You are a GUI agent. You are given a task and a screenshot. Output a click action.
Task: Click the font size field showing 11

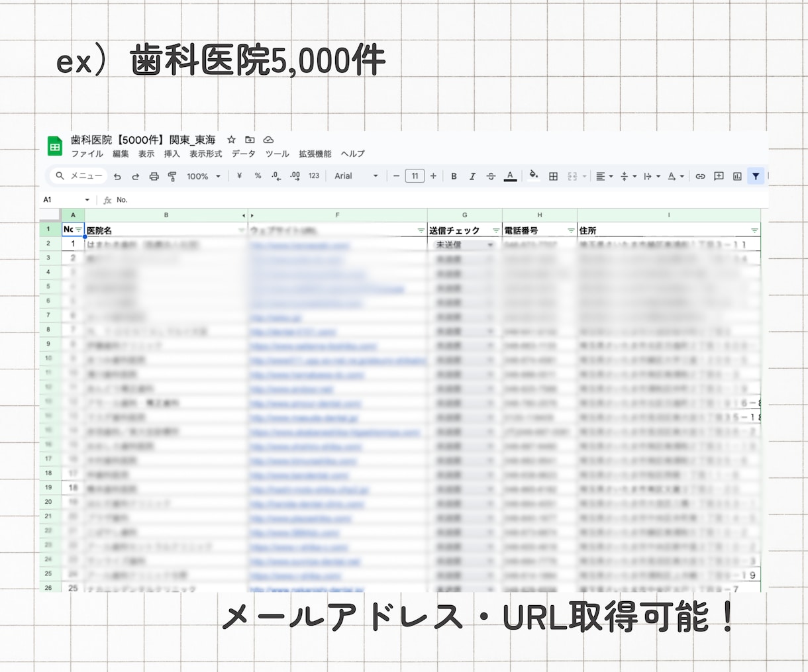pos(415,176)
